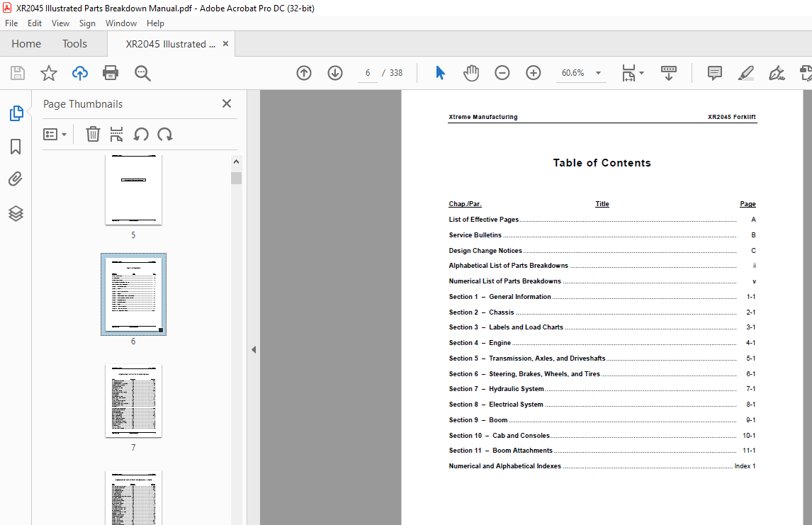Image resolution: width=812 pixels, height=525 pixels.
Task: Print the document
Action: (x=111, y=73)
